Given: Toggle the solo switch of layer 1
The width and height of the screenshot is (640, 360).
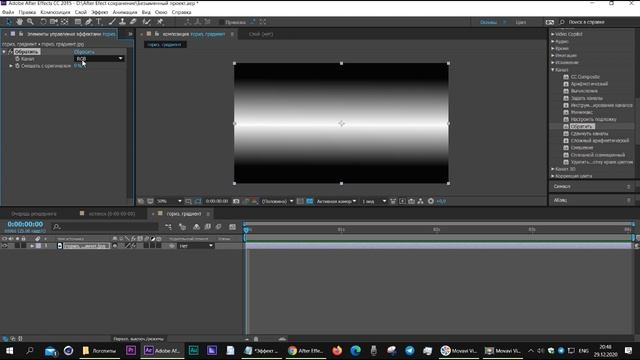Looking at the screenshot, I should pyautogui.click(x=17, y=246).
